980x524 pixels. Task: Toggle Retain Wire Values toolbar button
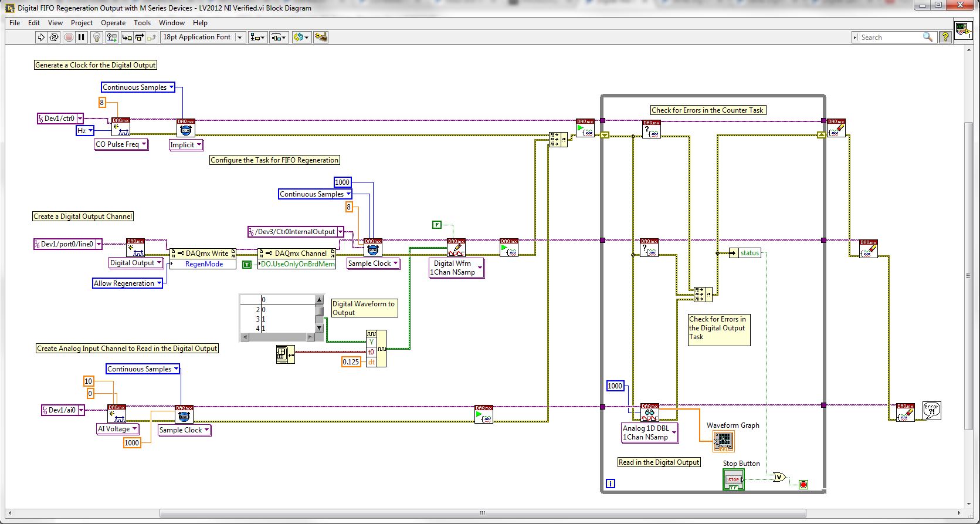click(x=111, y=37)
